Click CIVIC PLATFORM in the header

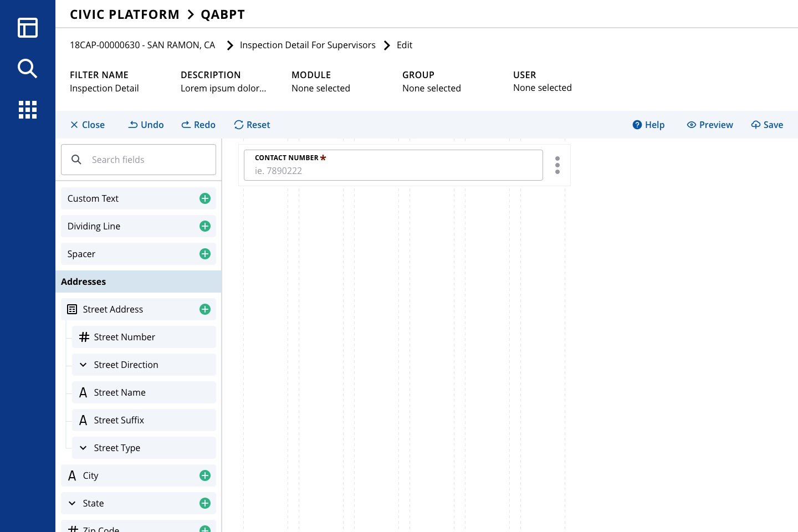[125, 14]
